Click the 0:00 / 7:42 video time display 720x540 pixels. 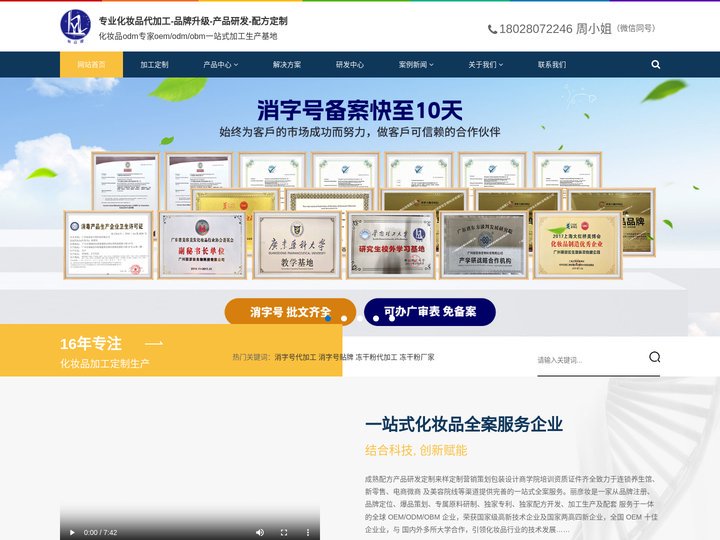[100, 533]
